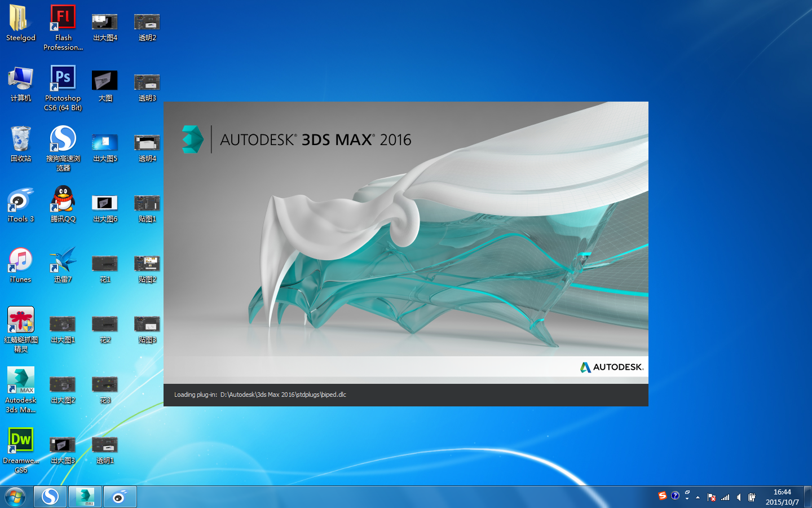Launch Photoshop CS6 (64 Bit) shortcut

coord(63,87)
